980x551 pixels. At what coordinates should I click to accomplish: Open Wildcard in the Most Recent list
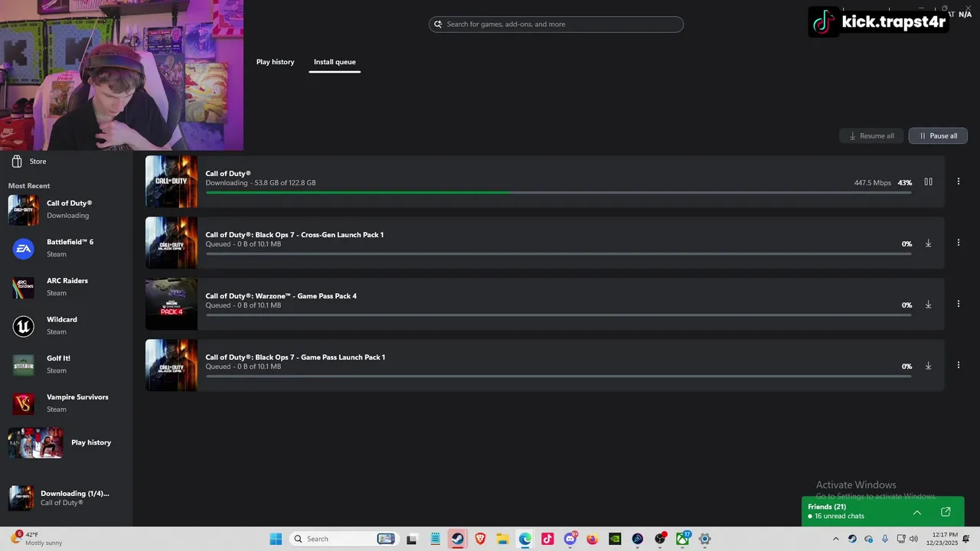(x=67, y=326)
